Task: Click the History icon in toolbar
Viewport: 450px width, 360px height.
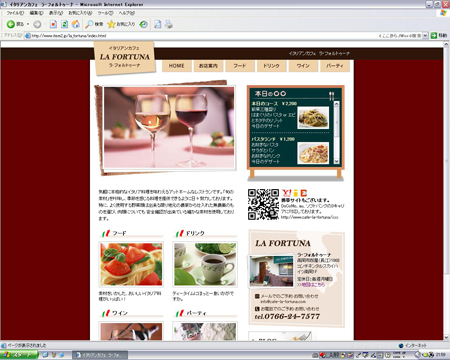Action: pyautogui.click(x=144, y=24)
